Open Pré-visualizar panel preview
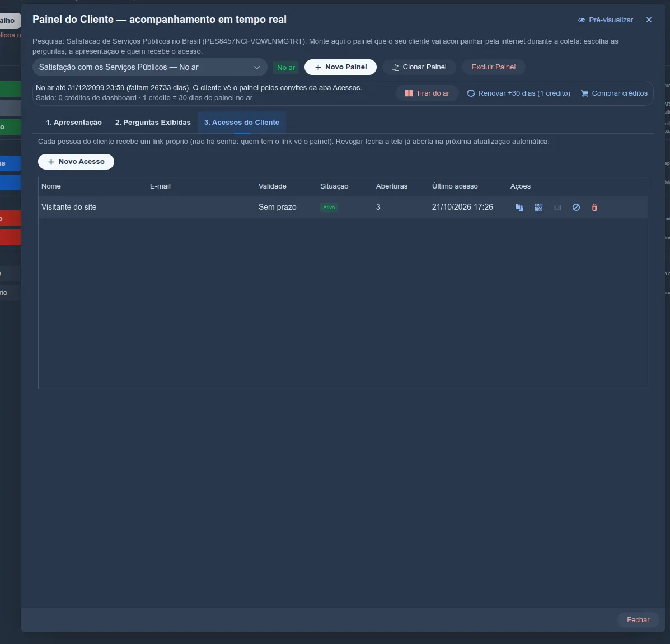 [x=606, y=20]
